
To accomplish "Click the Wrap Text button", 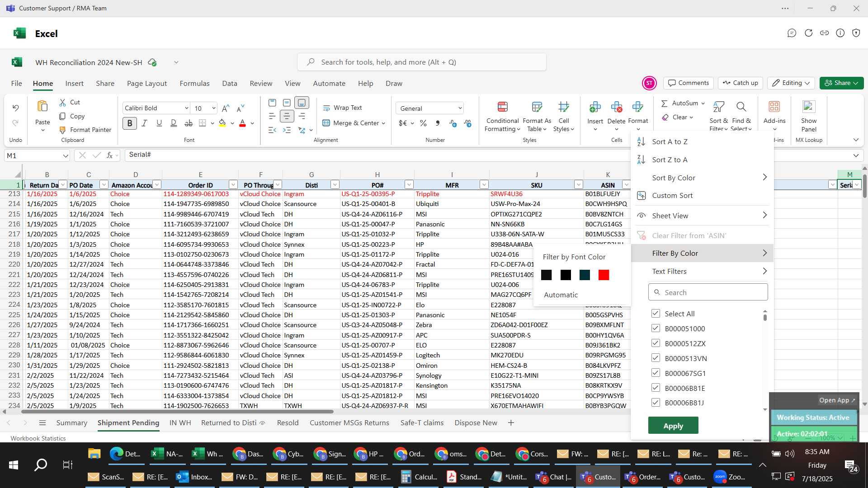I will (x=342, y=108).
